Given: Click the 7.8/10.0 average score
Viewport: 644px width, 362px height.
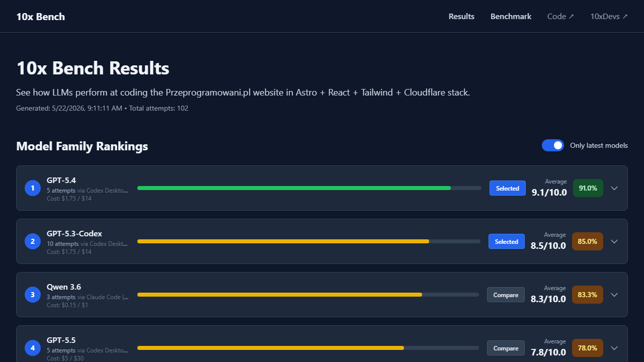Looking at the screenshot, I should click(548, 352).
